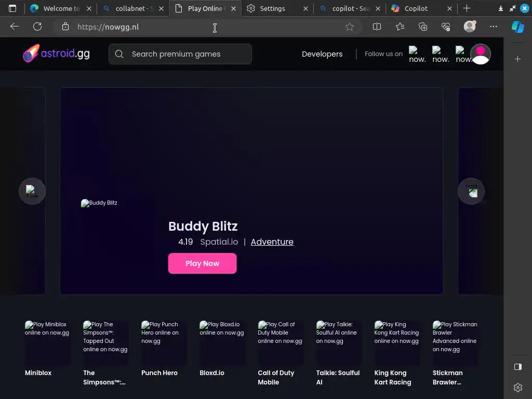Show previous carousel slide with left arrow
The image size is (532, 399).
(x=32, y=191)
